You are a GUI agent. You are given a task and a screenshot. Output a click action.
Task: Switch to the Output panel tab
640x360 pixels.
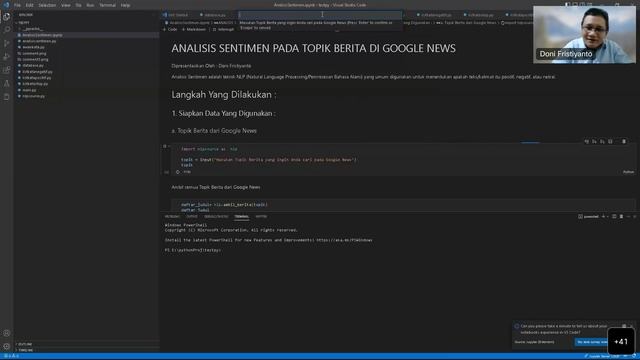pyautogui.click(x=192, y=217)
